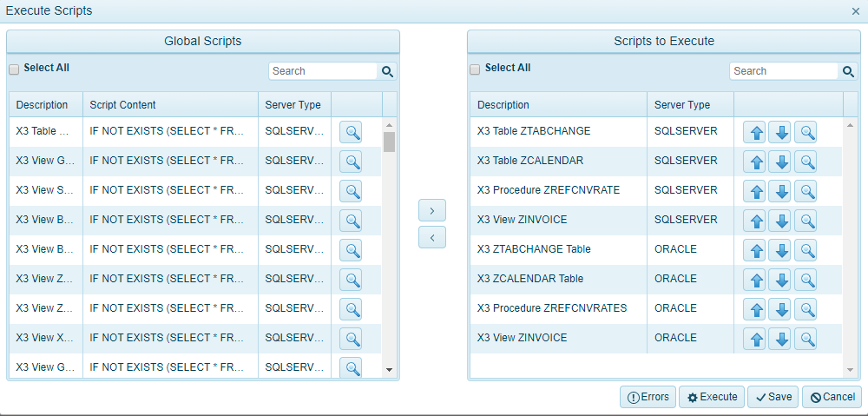Sort by Server Type in Scripts to Execute
This screenshot has height=416, width=868.
682,105
